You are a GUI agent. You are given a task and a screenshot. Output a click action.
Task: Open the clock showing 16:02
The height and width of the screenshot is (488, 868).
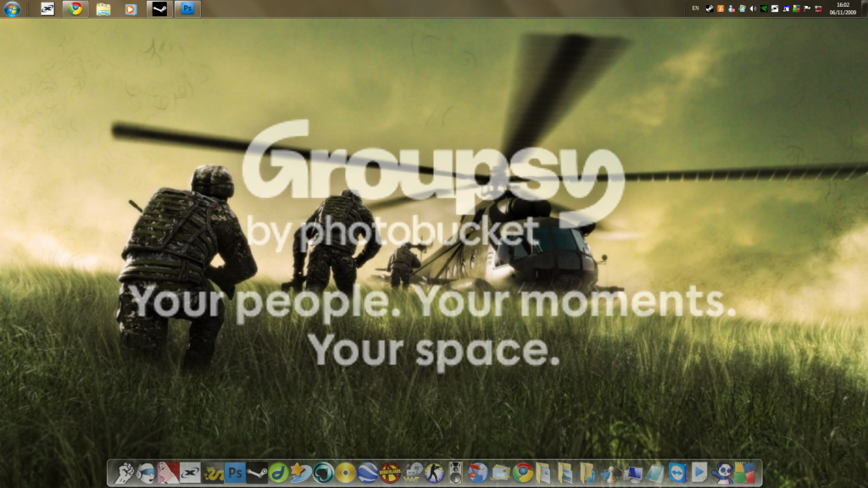843,8
